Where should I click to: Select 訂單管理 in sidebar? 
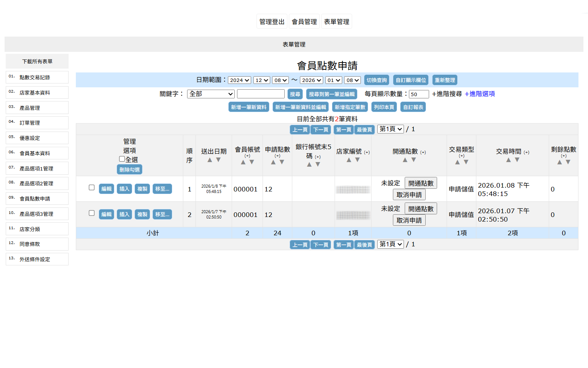click(37, 123)
